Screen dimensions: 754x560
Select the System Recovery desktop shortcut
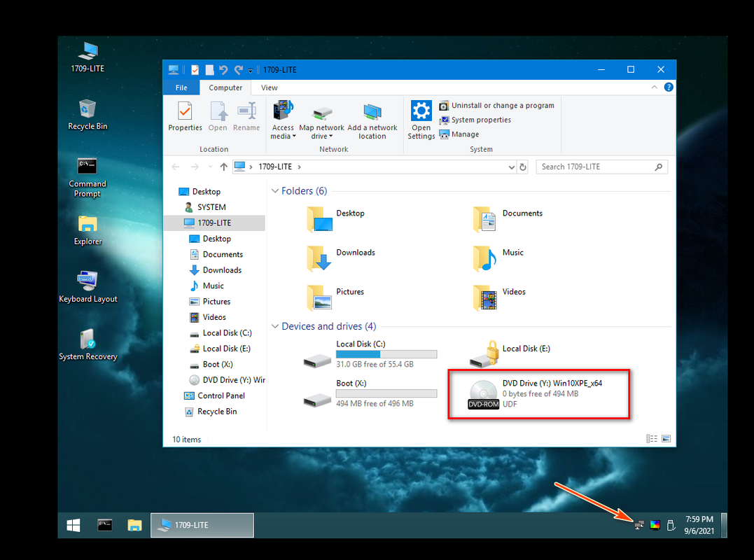click(88, 344)
